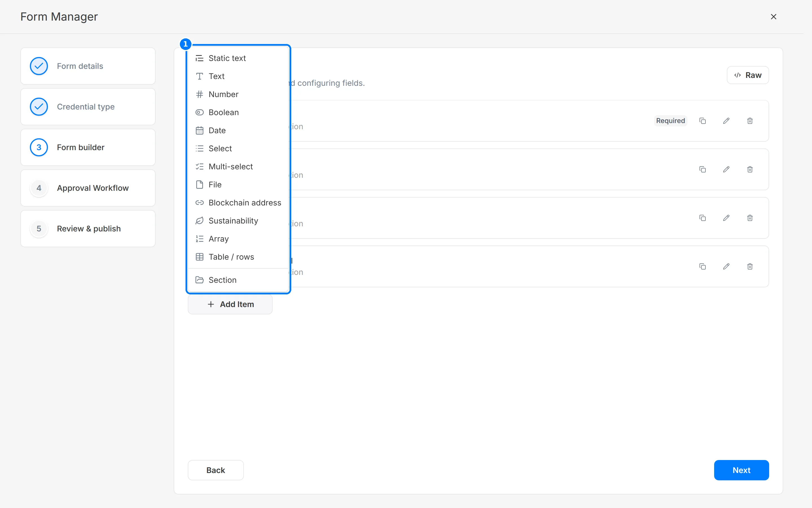Delete the Required field row

coord(750,121)
